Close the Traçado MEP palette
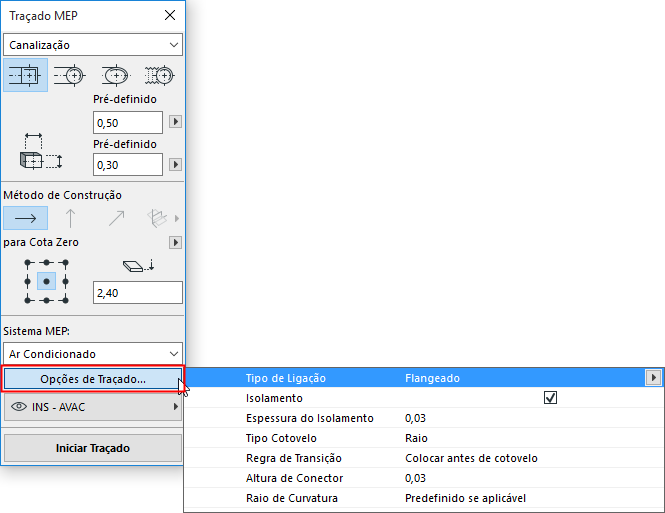This screenshot has width=665, height=513. click(170, 15)
